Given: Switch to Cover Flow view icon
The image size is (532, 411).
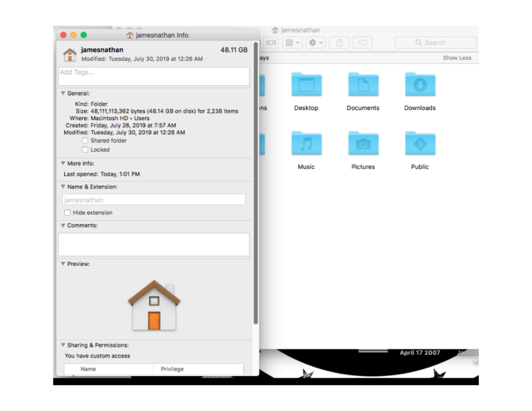Looking at the screenshot, I should click(x=271, y=43).
